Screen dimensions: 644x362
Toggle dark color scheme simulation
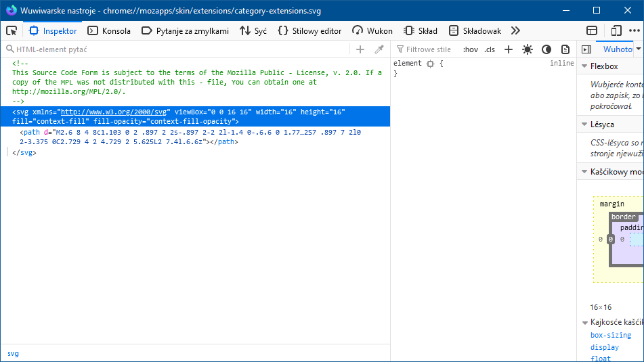tap(546, 49)
